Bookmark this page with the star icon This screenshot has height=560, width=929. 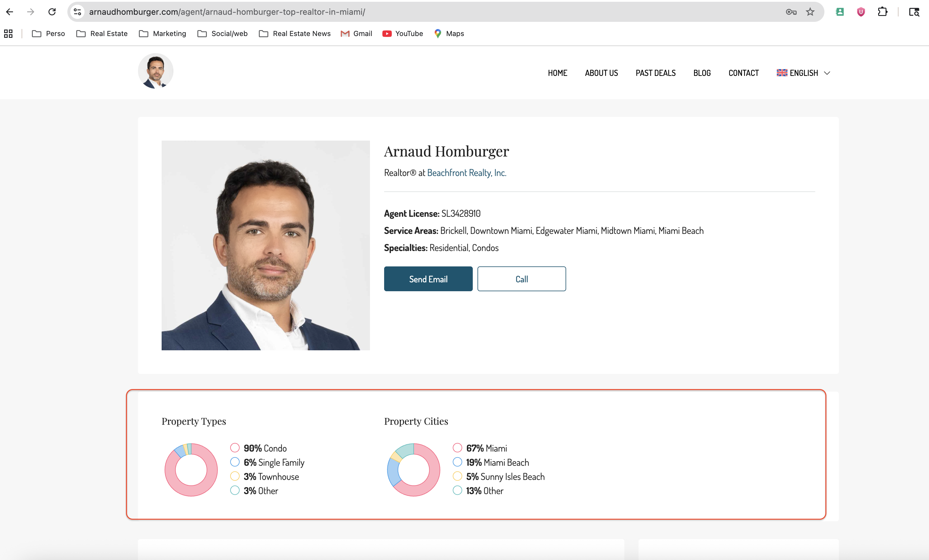click(x=810, y=12)
